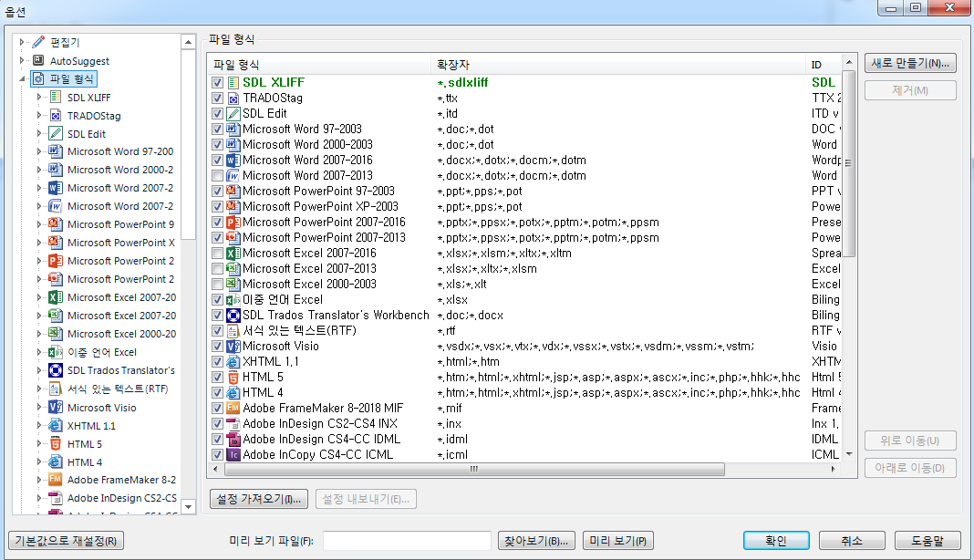Uncheck the 이중 언어 Excel checkbox
This screenshot has height=560, width=974.
point(217,299)
